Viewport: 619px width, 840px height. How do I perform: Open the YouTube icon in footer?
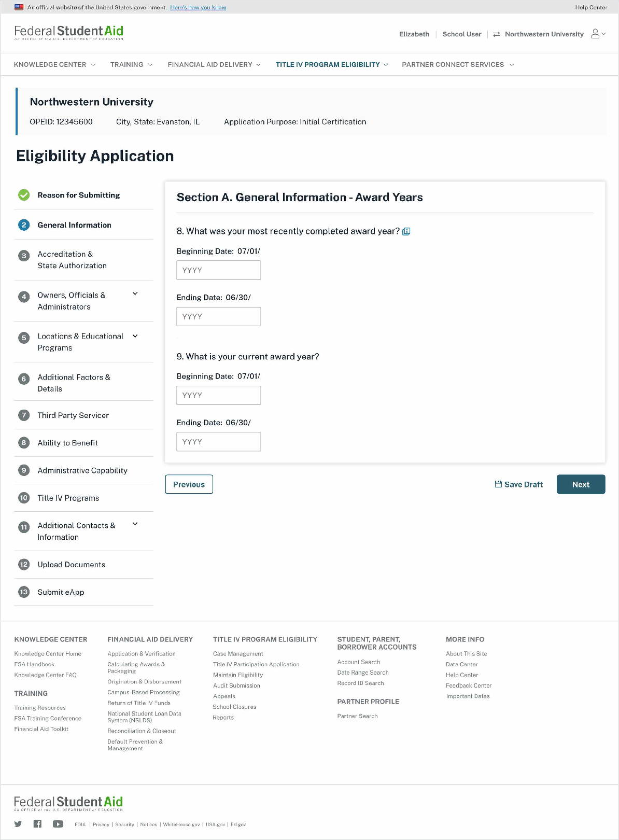click(58, 824)
